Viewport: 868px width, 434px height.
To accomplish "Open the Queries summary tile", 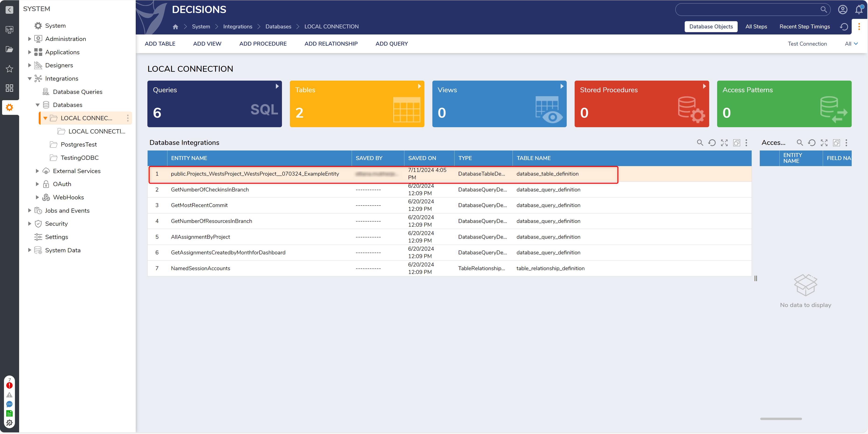I will click(215, 104).
